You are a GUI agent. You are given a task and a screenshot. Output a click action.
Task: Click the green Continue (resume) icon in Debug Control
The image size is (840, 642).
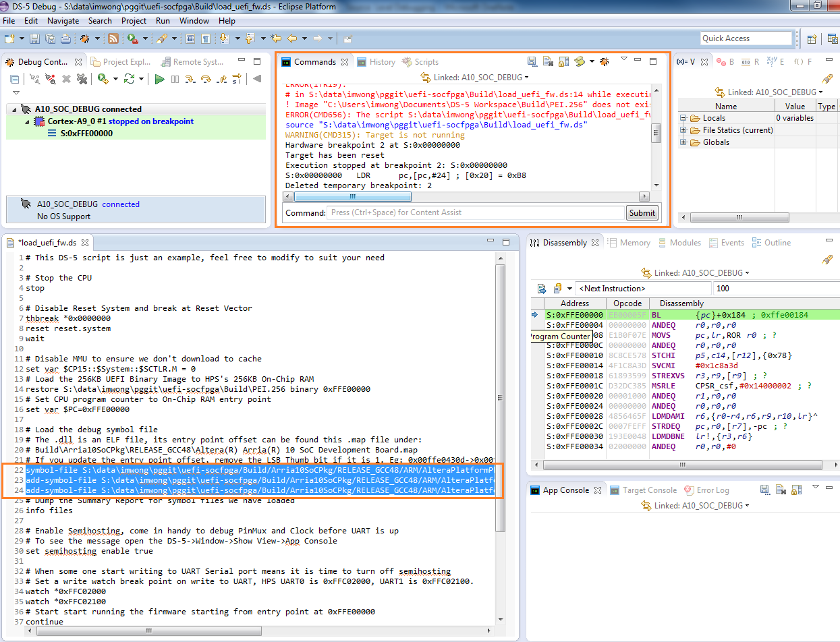tap(159, 79)
